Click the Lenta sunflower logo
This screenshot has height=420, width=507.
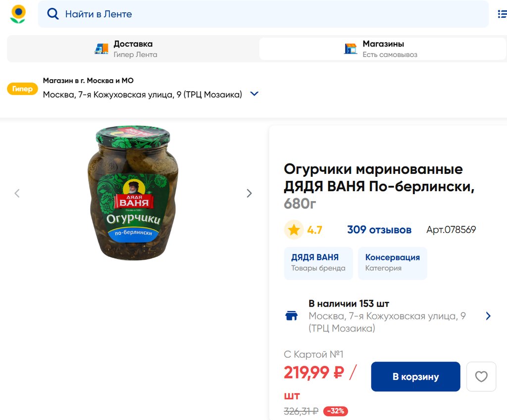coord(18,14)
